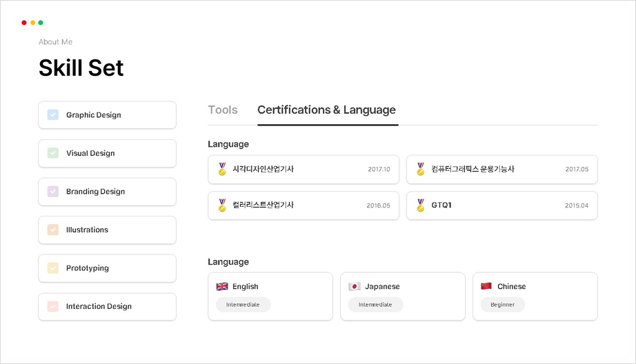The image size is (636, 364).
Task: Select the Prototyping label
Action: [88, 268]
